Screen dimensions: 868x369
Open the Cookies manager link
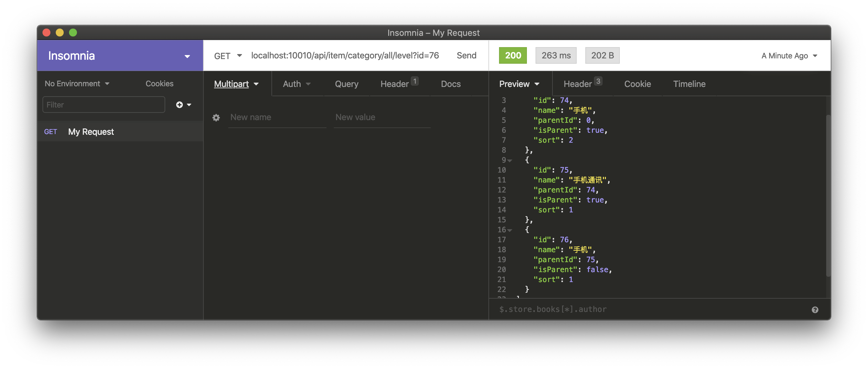click(x=159, y=84)
